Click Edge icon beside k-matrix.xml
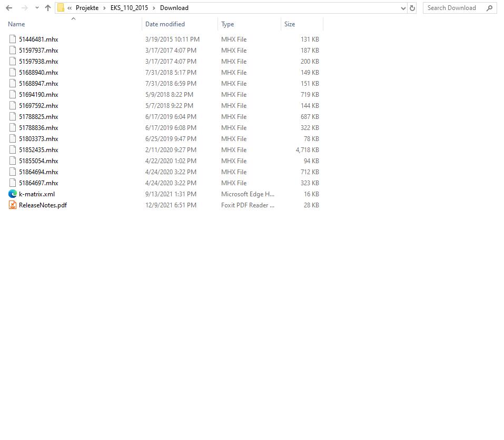Screen dimensions: 504x440 pyautogui.click(x=13, y=194)
